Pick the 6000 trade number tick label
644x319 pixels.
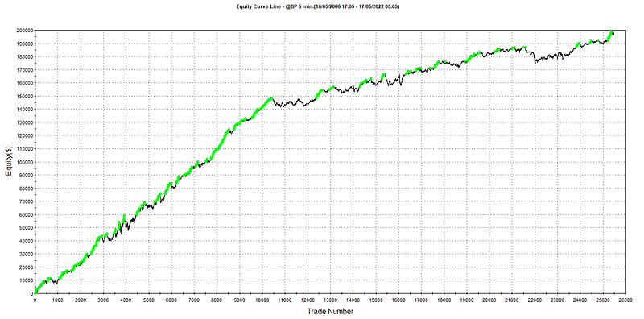[171, 300]
